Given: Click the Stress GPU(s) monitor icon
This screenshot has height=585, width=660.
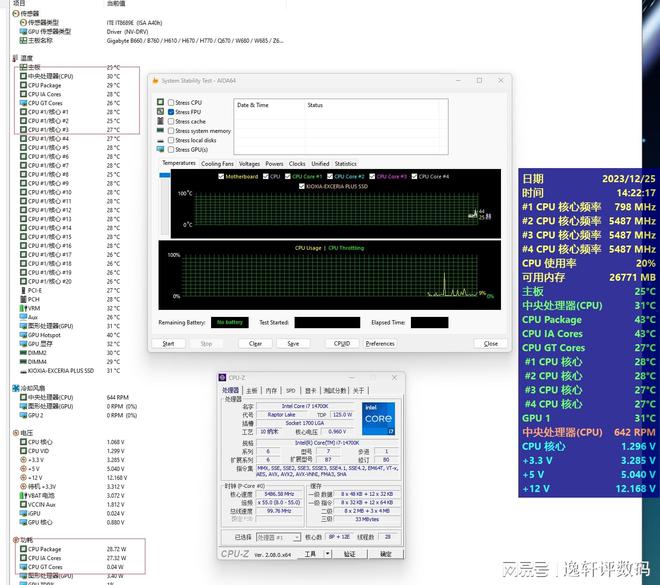Looking at the screenshot, I should point(160,149).
